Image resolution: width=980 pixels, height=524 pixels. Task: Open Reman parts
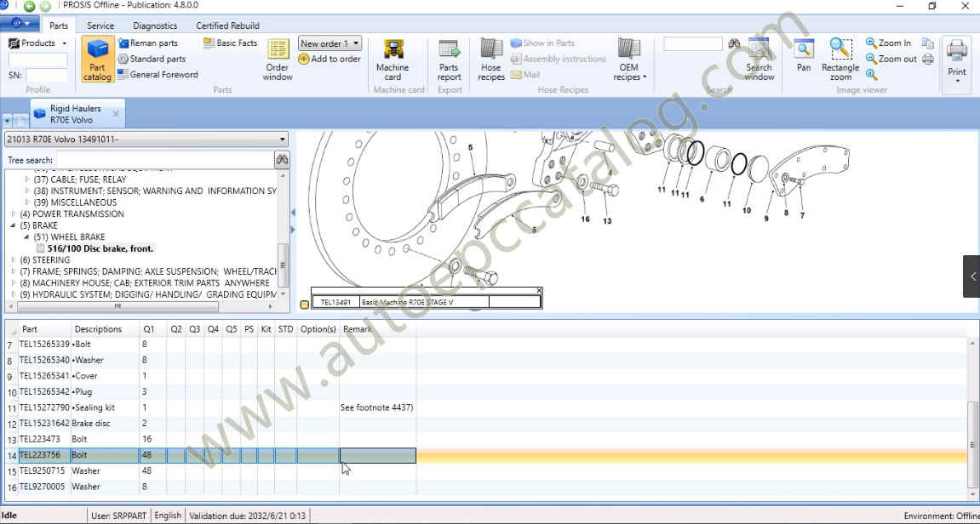coord(148,43)
